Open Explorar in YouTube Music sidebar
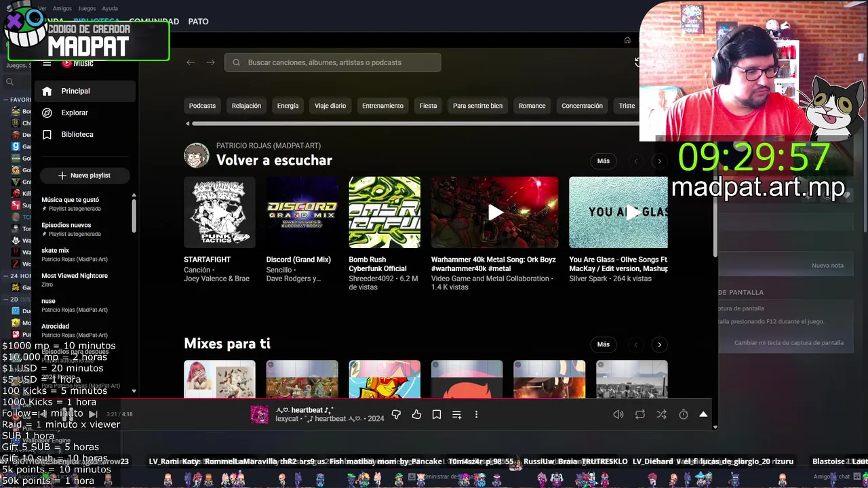 pyautogui.click(x=85, y=113)
